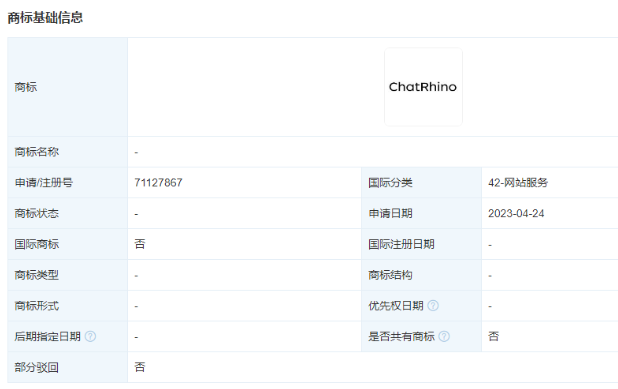Click the 申请日期 label cell

pos(421,214)
